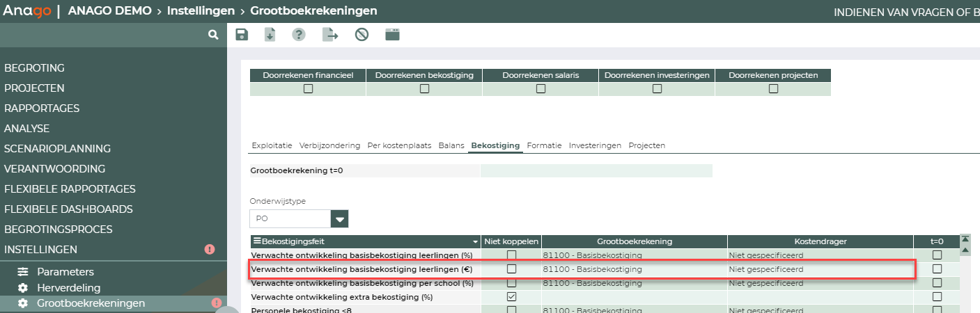Open the Exploitatie tab
The height and width of the screenshot is (313, 980).
(x=272, y=145)
